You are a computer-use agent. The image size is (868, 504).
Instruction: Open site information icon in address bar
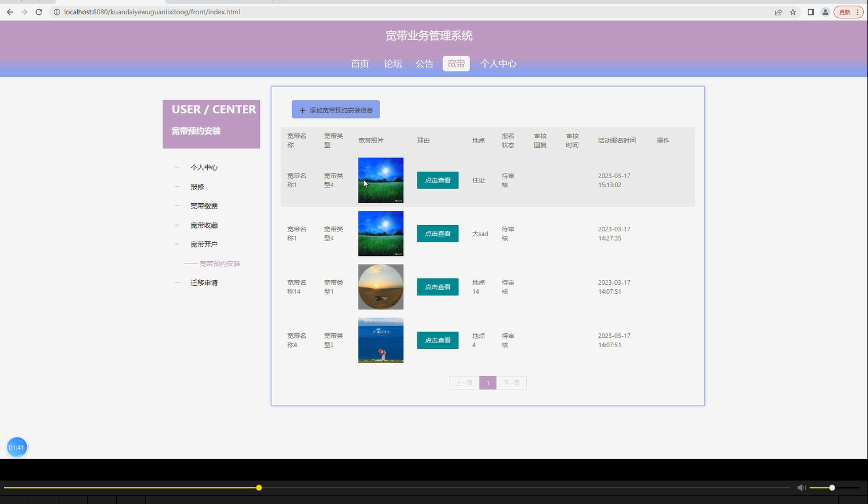point(57,12)
